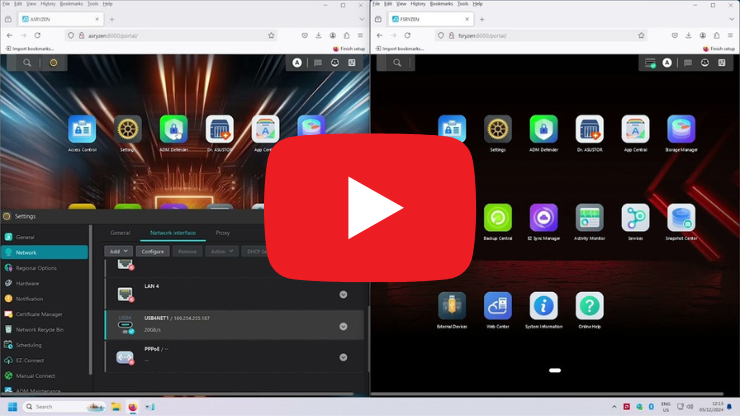Launch ADM Defender in the ASRYZEN window

(174, 129)
